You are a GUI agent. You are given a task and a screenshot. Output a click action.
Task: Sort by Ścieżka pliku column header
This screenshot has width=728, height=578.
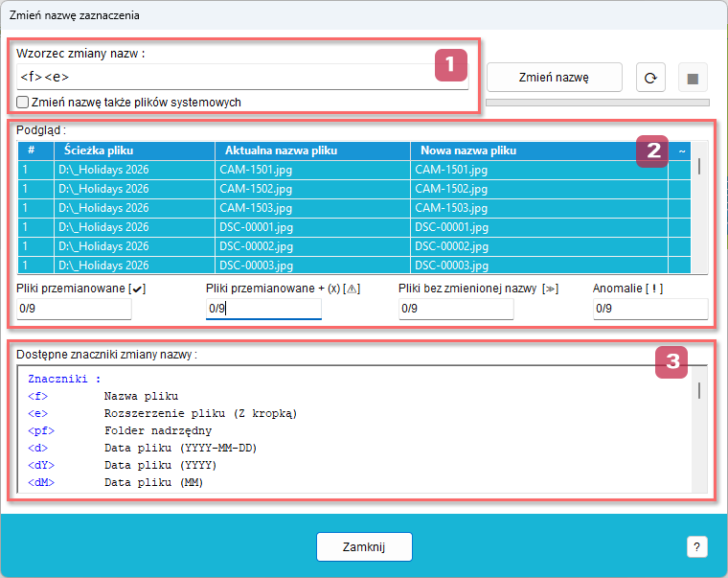(x=135, y=150)
